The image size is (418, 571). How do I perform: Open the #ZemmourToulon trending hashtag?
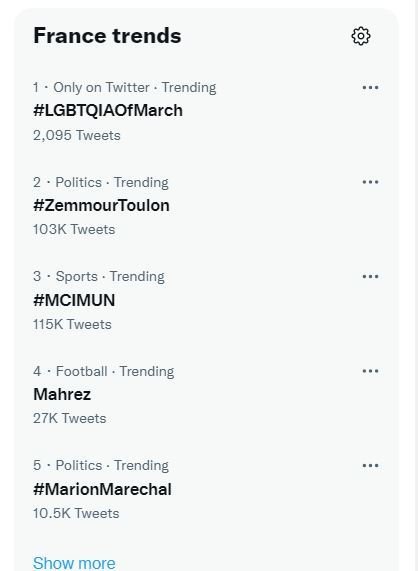(x=101, y=205)
